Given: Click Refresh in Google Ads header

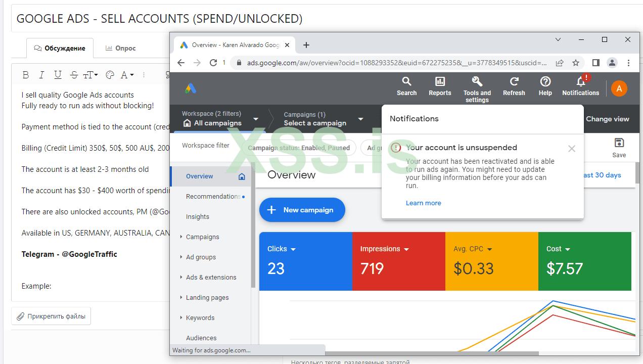Looking at the screenshot, I should tap(514, 86).
